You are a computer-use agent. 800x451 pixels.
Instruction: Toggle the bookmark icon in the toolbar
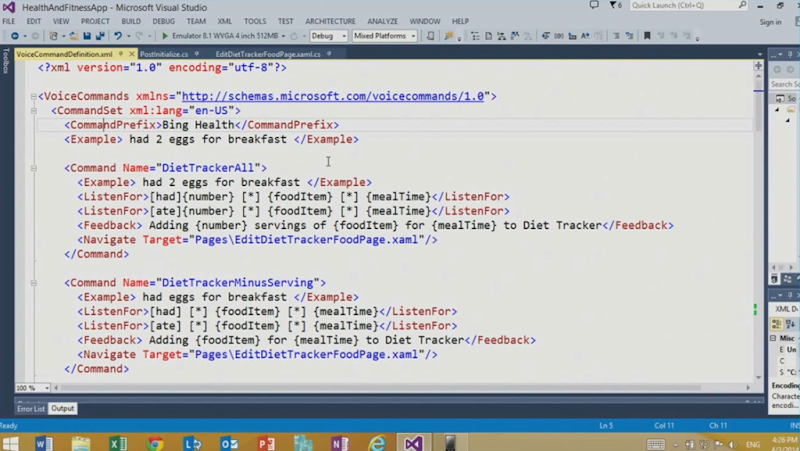pos(647,36)
